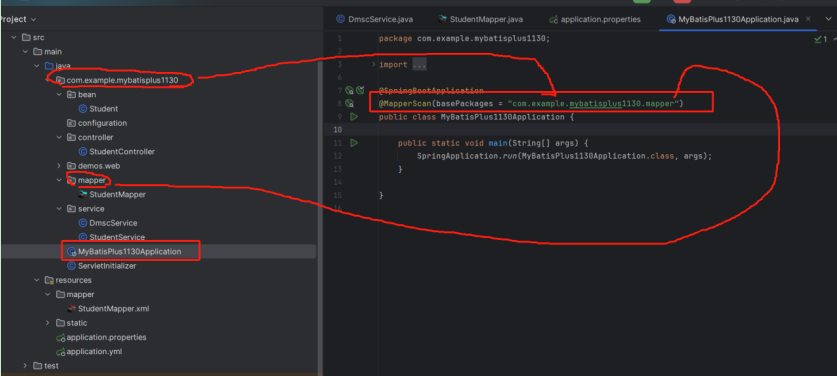Switch to the DmscService.java tab
The image size is (837, 376).
[375, 19]
